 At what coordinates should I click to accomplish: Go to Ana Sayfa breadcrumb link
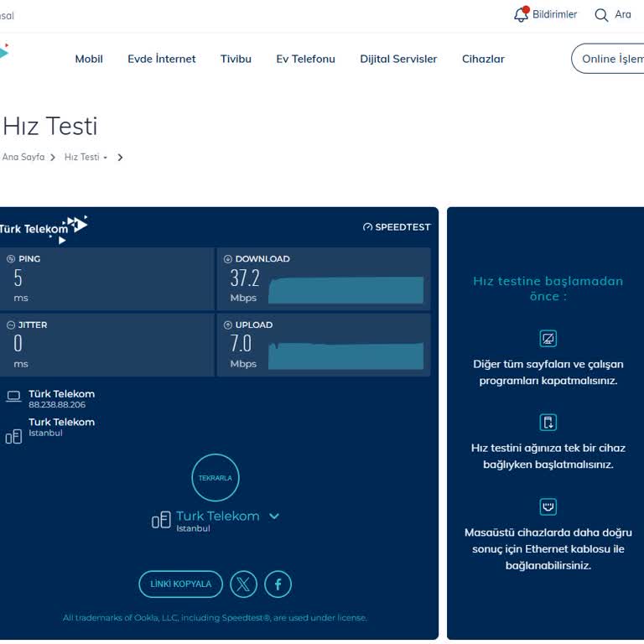point(23,157)
